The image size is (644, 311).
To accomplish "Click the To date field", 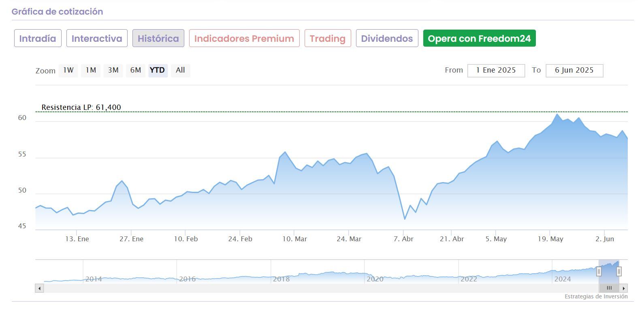I will click(x=574, y=70).
